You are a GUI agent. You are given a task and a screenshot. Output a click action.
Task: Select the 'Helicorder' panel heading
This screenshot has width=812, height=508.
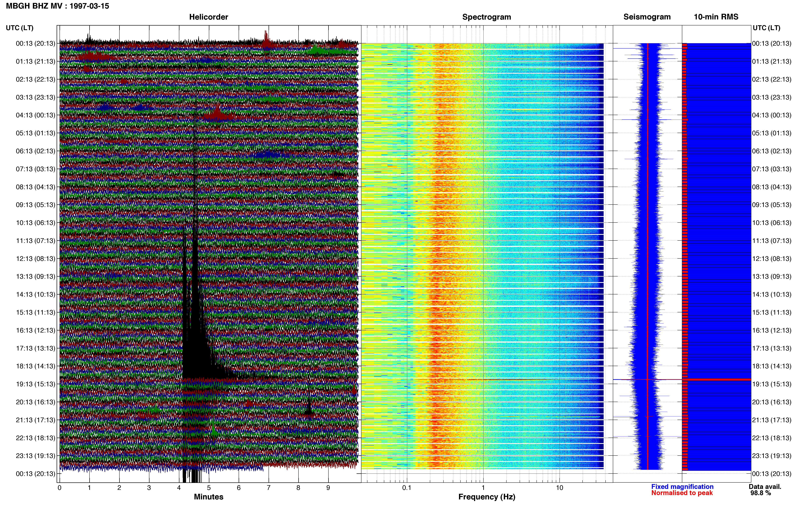[x=209, y=17]
